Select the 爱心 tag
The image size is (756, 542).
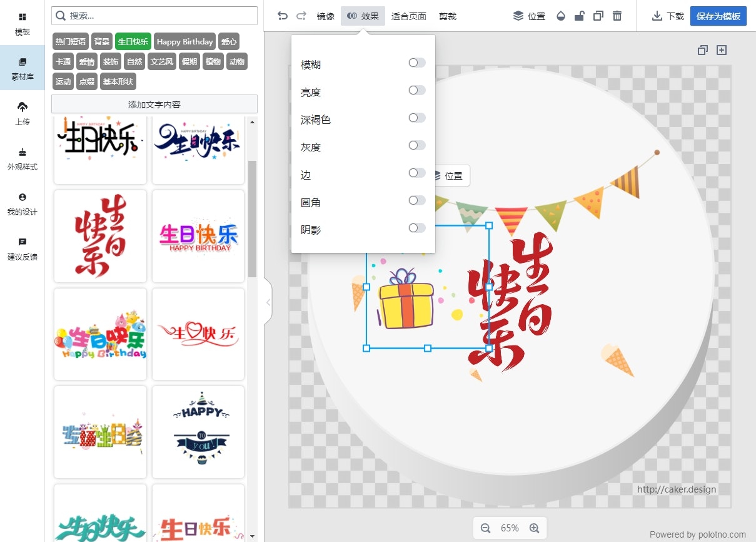point(229,42)
